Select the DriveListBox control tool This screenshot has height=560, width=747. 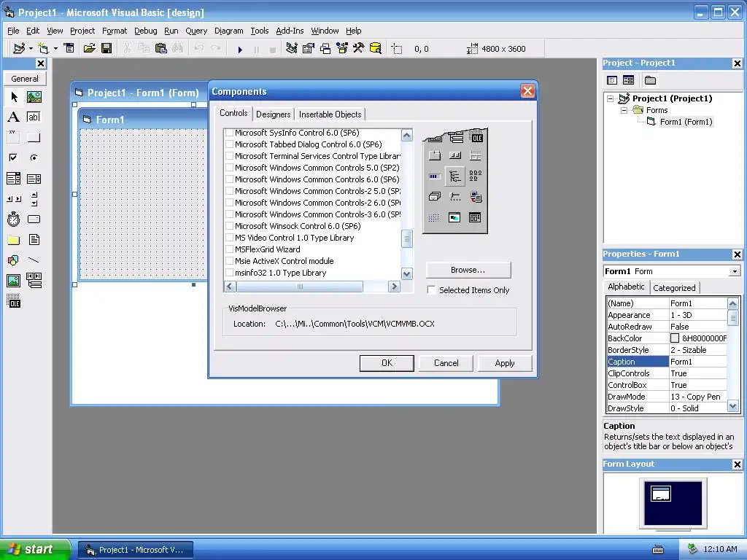point(34,219)
